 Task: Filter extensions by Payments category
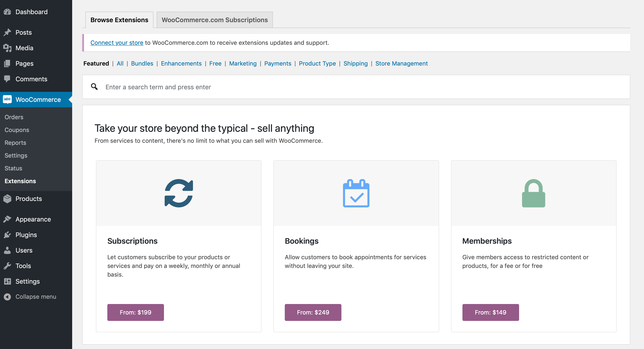click(x=277, y=63)
